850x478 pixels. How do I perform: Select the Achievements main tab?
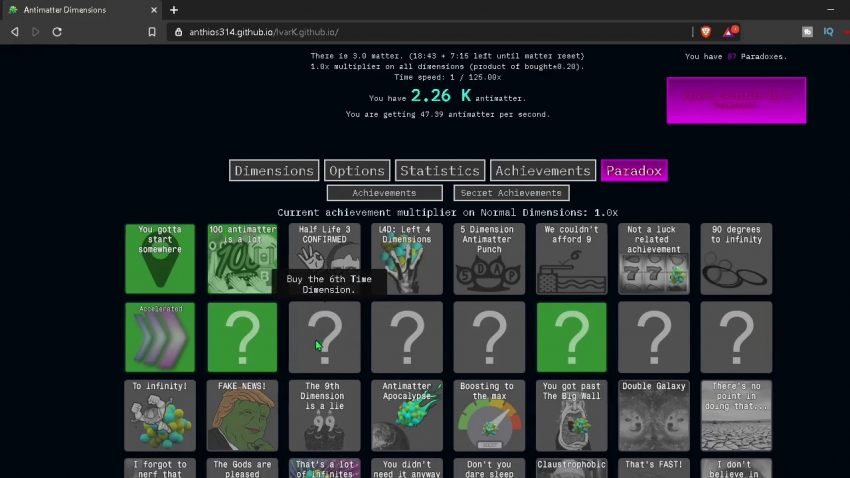543,171
